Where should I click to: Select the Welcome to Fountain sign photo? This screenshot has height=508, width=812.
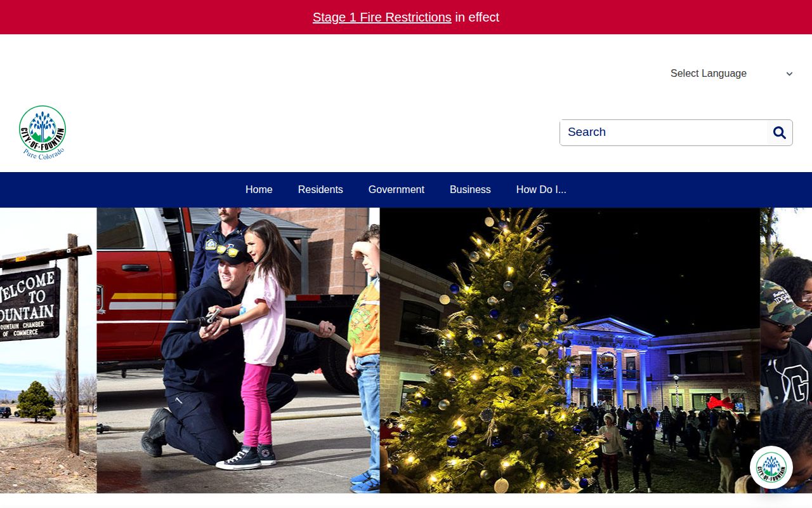point(48,351)
